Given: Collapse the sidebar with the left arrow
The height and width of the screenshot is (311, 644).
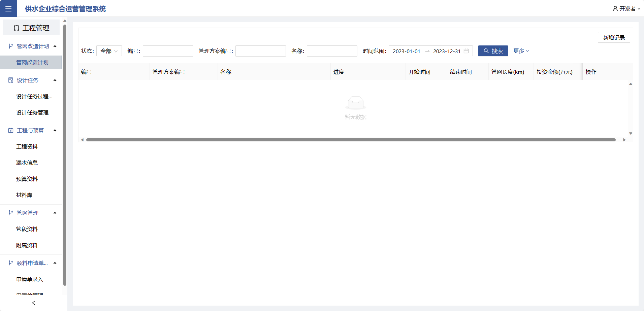Looking at the screenshot, I should 34,303.
